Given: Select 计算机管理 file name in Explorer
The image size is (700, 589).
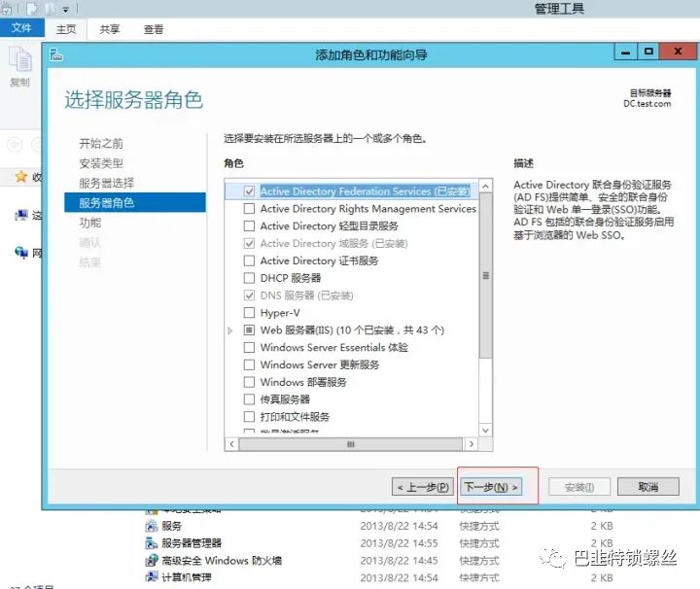Looking at the screenshot, I should [187, 577].
